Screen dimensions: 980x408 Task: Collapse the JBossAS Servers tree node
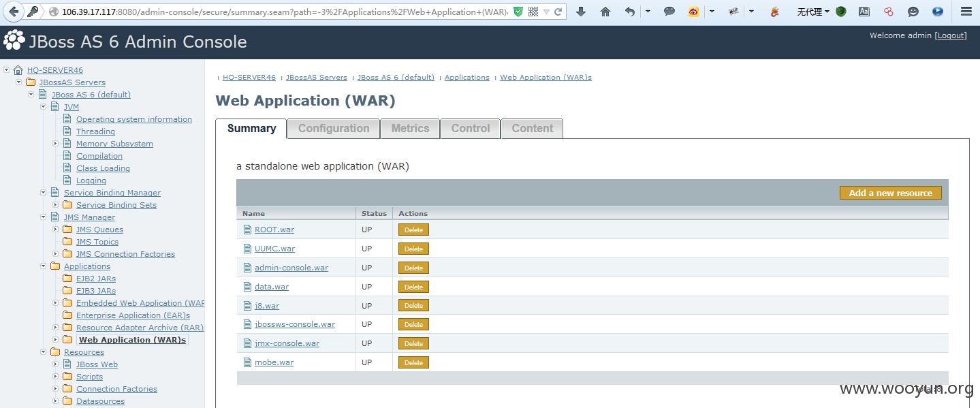click(19, 82)
